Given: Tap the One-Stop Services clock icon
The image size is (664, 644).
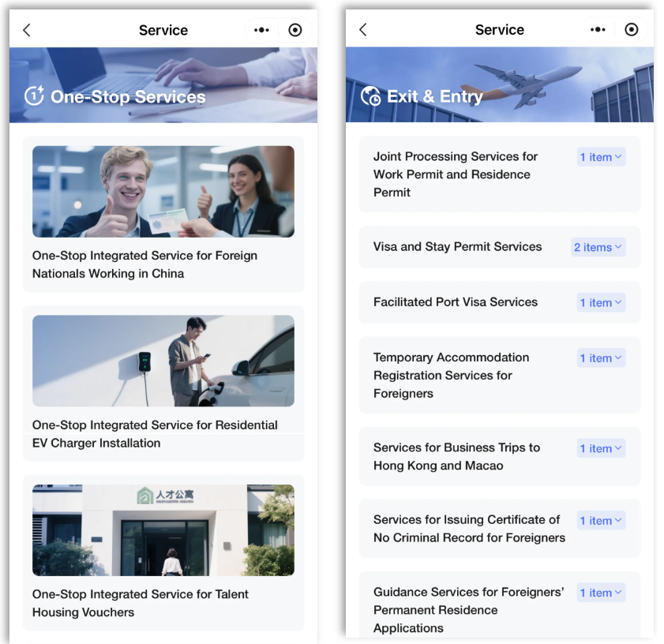Looking at the screenshot, I should tap(34, 95).
